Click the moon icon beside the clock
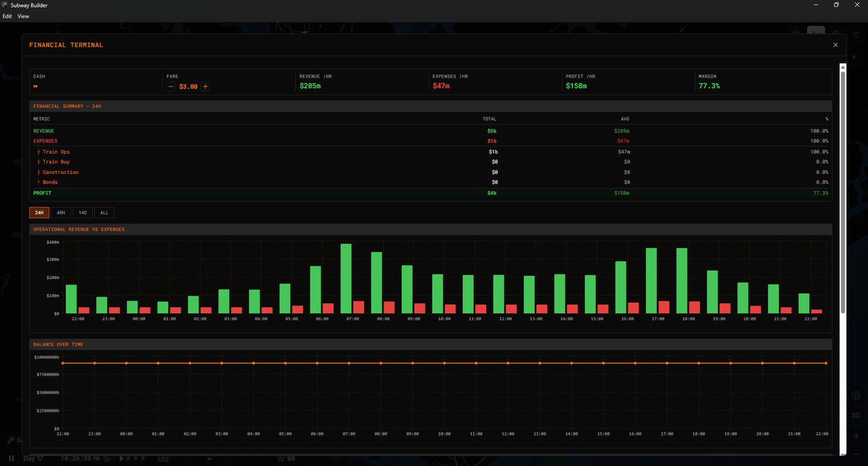 click(x=107, y=459)
